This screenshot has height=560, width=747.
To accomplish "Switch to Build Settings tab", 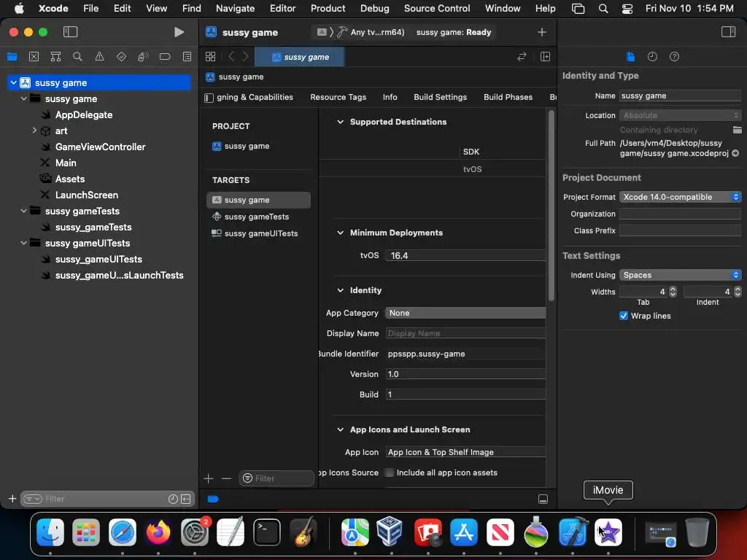I will pyautogui.click(x=440, y=97).
